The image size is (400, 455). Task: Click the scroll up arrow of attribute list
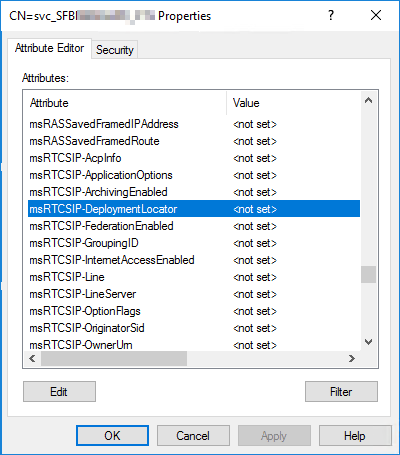point(368,100)
